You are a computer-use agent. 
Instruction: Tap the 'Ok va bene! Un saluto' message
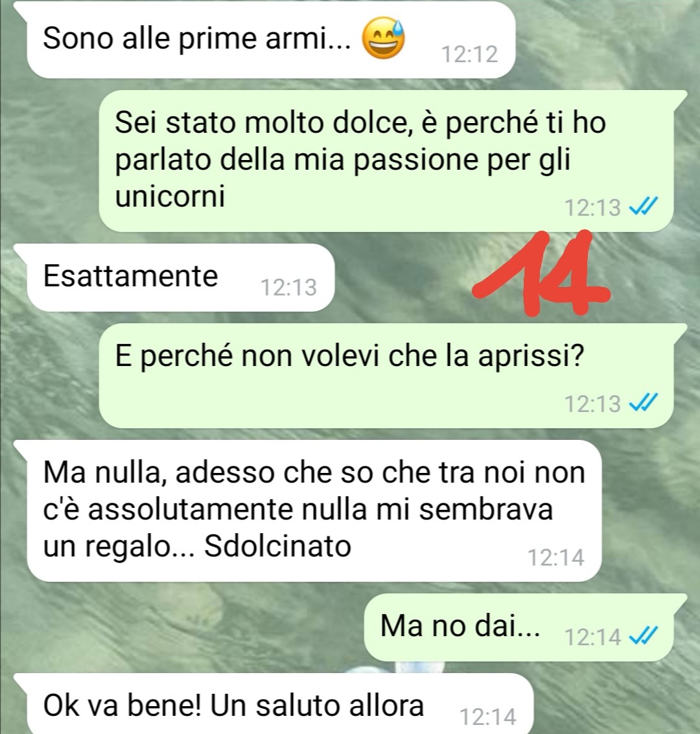click(x=281, y=704)
